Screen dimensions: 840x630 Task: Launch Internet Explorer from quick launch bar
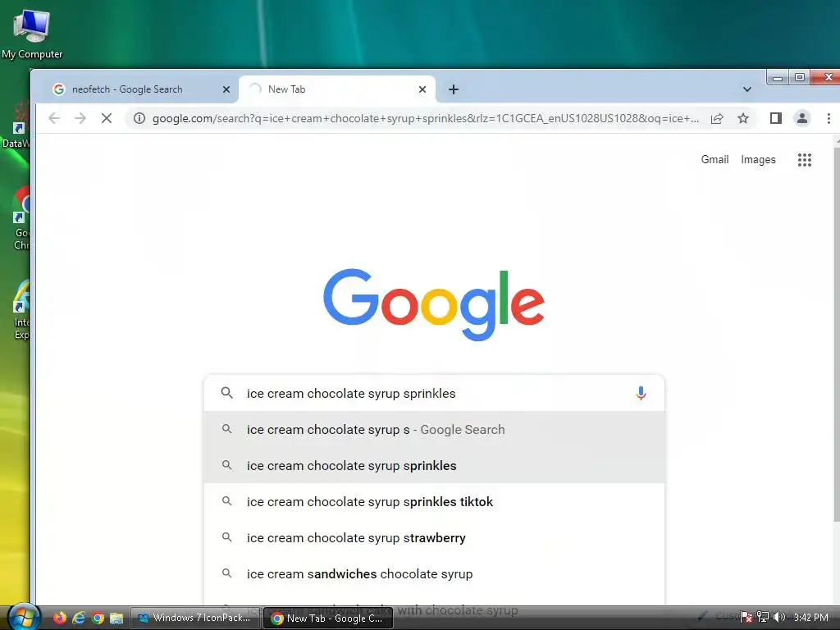(x=79, y=618)
